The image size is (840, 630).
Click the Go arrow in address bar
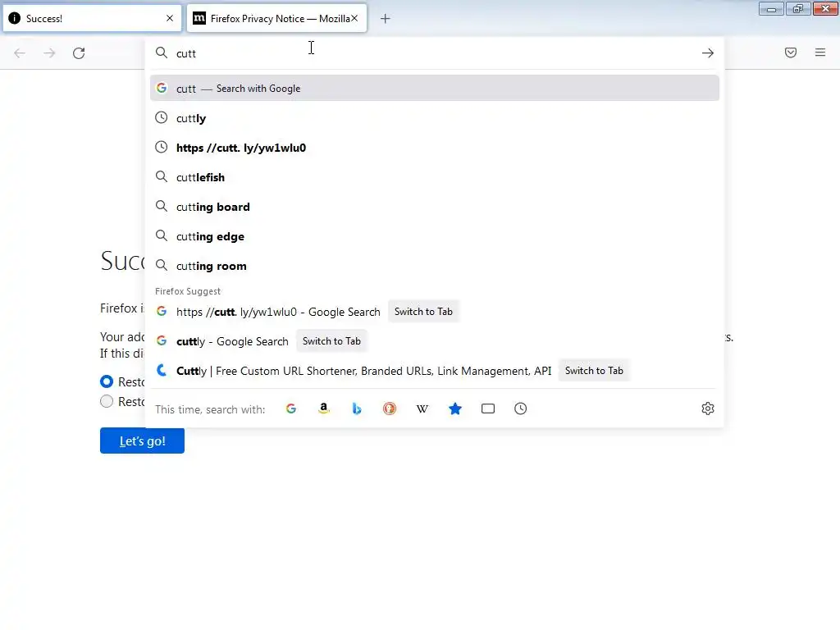(708, 52)
